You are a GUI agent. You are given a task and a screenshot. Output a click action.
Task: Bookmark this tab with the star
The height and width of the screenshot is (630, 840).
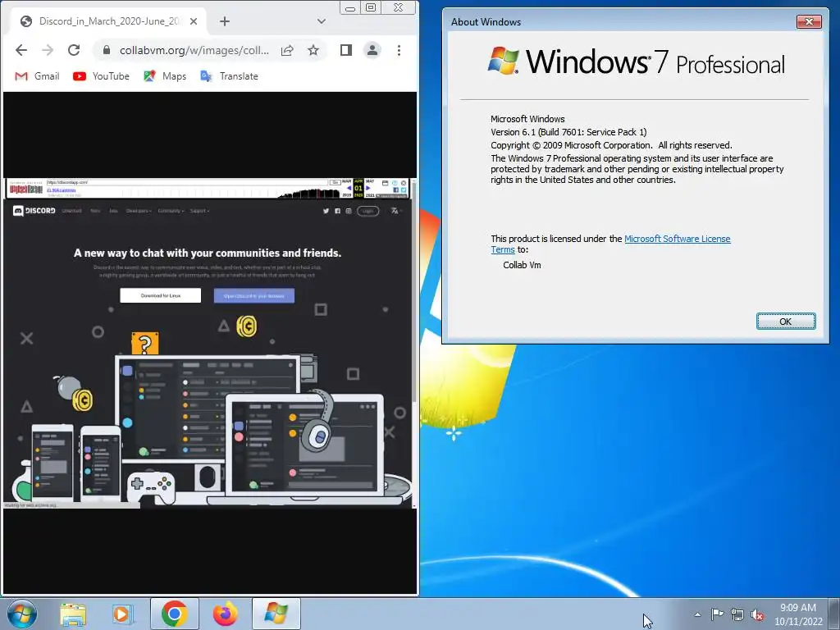pyautogui.click(x=313, y=50)
